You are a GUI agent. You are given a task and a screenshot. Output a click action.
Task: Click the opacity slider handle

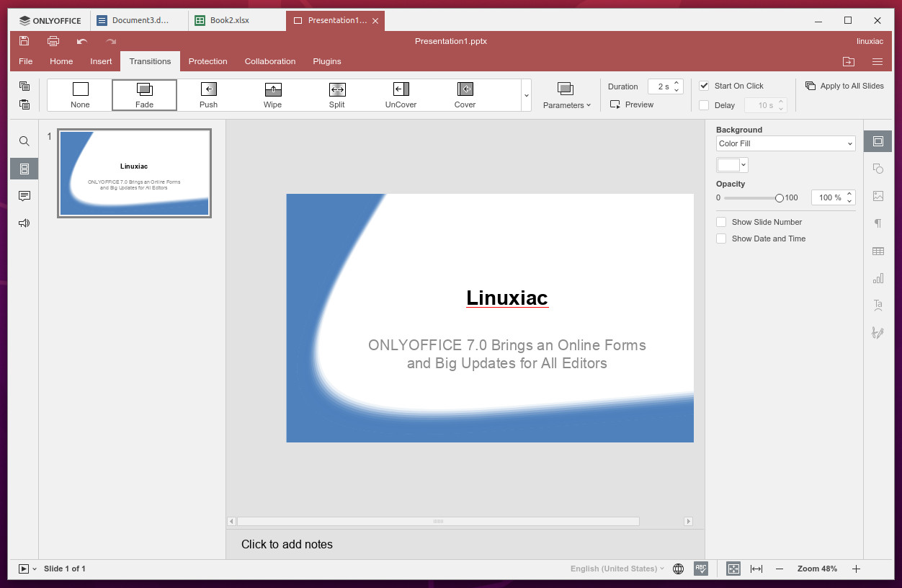[779, 198]
